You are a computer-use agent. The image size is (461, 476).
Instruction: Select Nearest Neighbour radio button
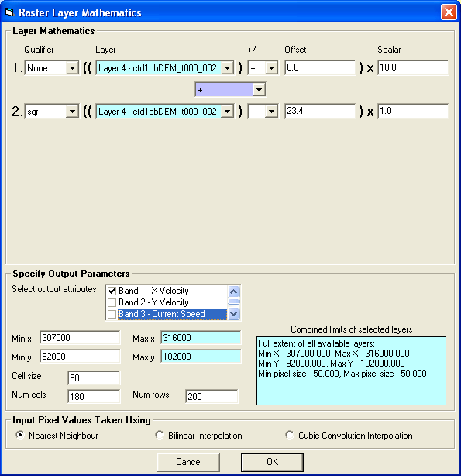[x=20, y=435]
